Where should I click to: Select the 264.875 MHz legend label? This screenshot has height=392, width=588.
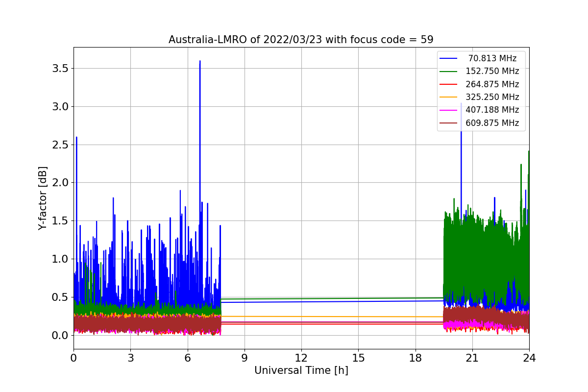tap(492, 84)
